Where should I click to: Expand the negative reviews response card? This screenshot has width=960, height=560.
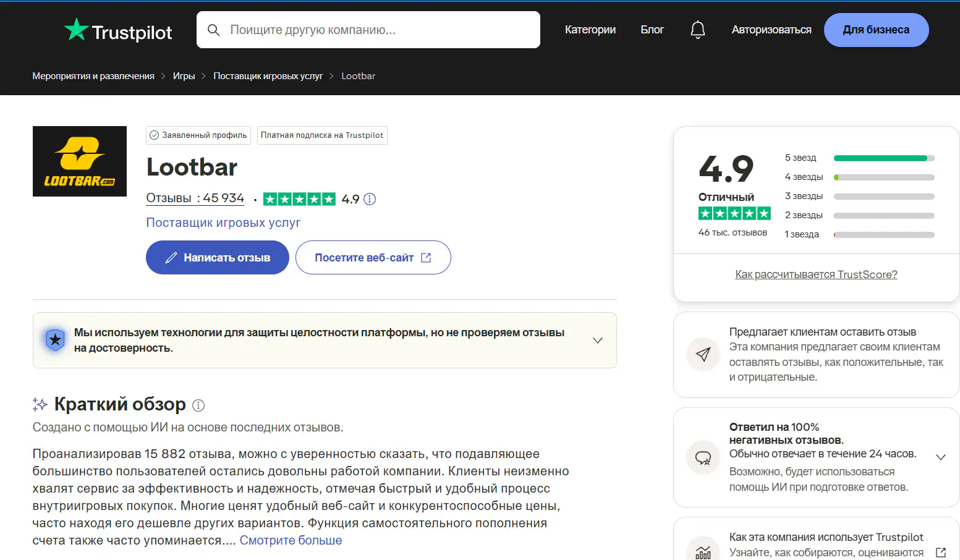[x=941, y=457]
